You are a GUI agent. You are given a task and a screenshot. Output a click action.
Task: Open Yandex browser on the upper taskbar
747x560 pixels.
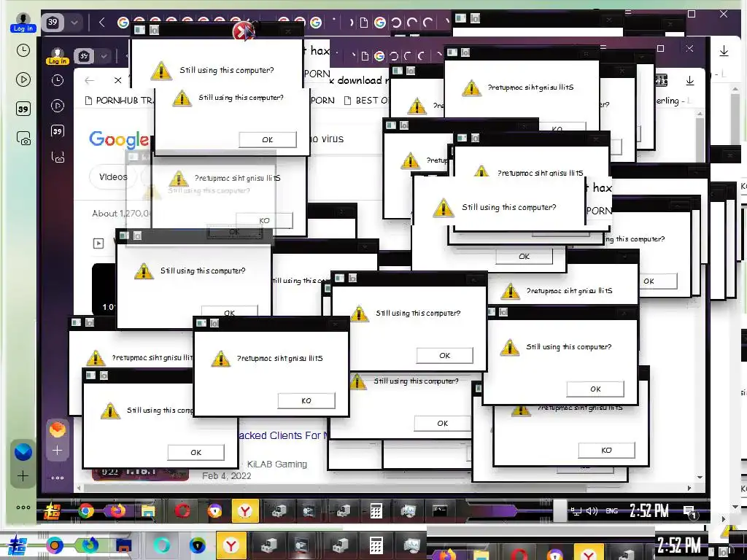[x=245, y=511]
